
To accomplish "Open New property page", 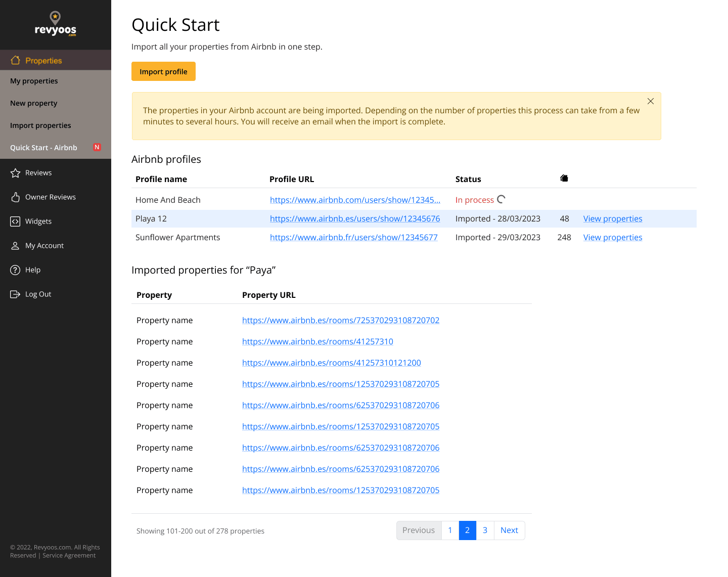I will coord(34,103).
